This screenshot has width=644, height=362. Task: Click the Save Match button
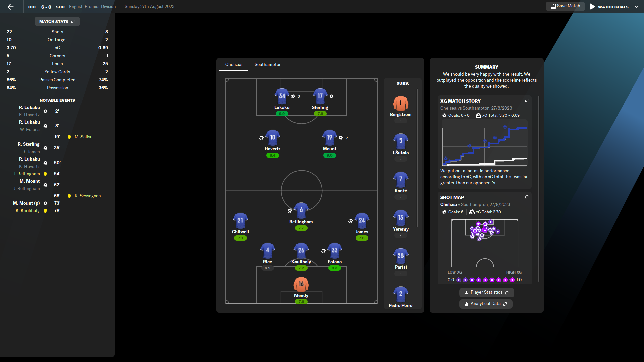[565, 6]
